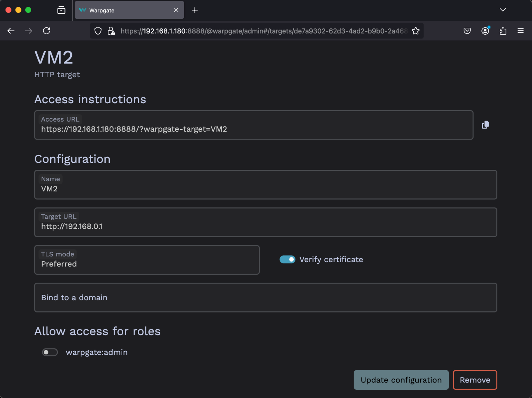The height and width of the screenshot is (398, 532).
Task: Open the Firefox account icon
Action: 485,30
